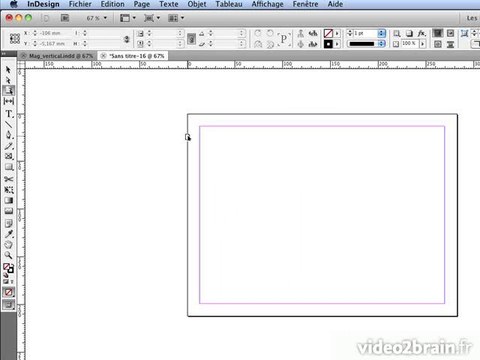This screenshot has height=360, width=480.
Task: Click the stroke color swatch in control panel
Action: click(x=328, y=44)
